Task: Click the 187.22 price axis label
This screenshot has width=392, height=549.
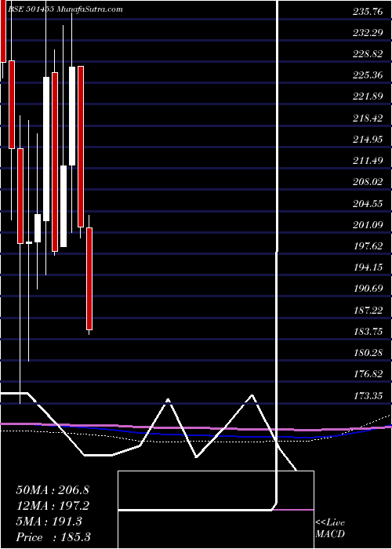Action: pyautogui.click(x=368, y=311)
